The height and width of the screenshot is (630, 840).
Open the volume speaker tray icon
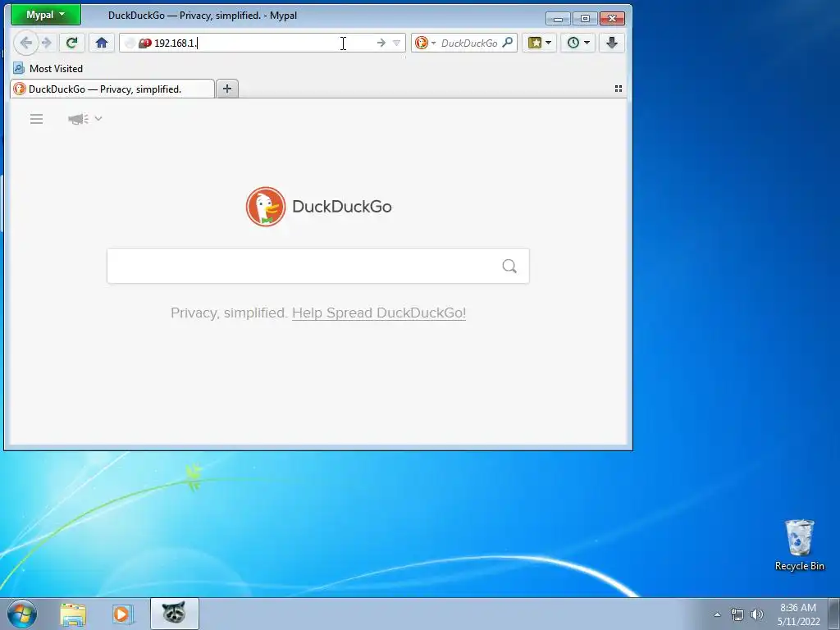click(756, 614)
